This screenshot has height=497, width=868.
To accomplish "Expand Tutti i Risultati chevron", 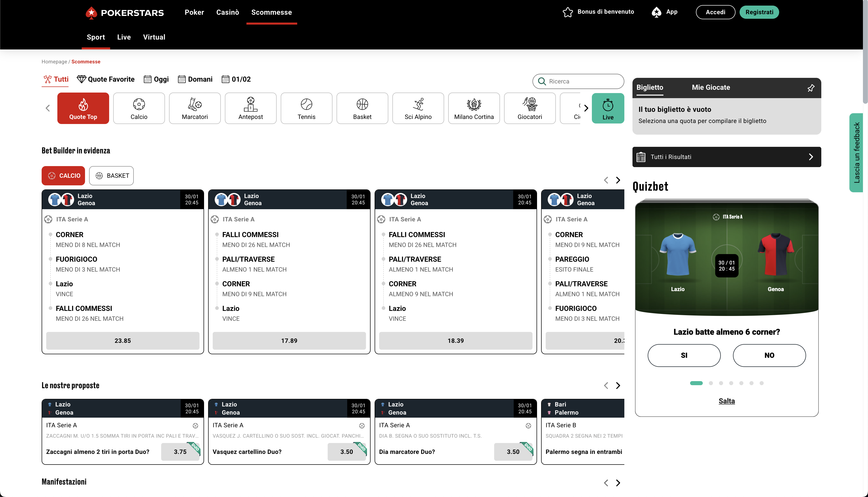I will 811,157.
